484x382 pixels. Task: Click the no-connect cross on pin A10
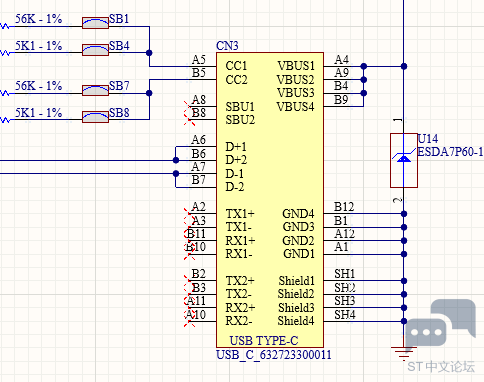pos(189,321)
